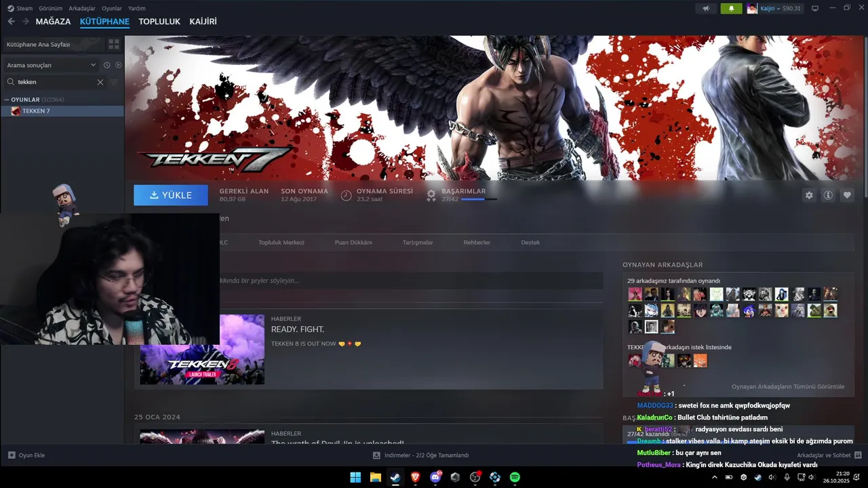Open the Windows Start menu
The width and height of the screenshot is (868, 488).
(355, 477)
